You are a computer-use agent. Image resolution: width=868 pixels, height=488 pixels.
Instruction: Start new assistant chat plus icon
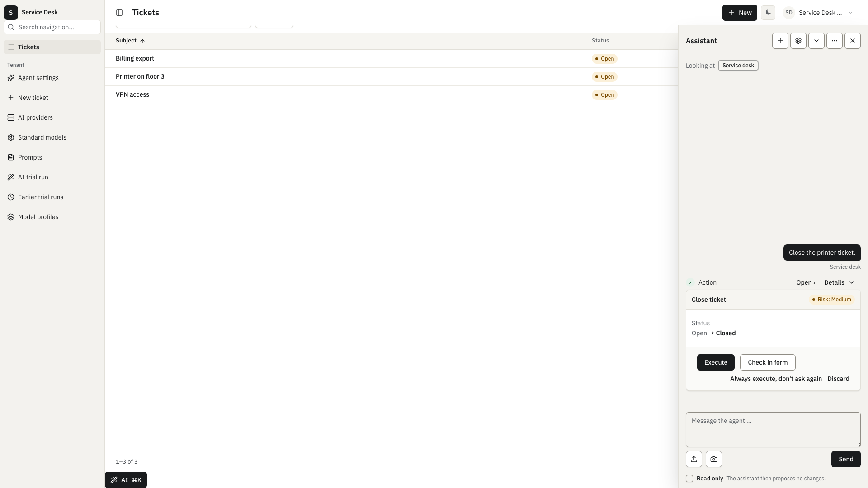pyautogui.click(x=780, y=41)
